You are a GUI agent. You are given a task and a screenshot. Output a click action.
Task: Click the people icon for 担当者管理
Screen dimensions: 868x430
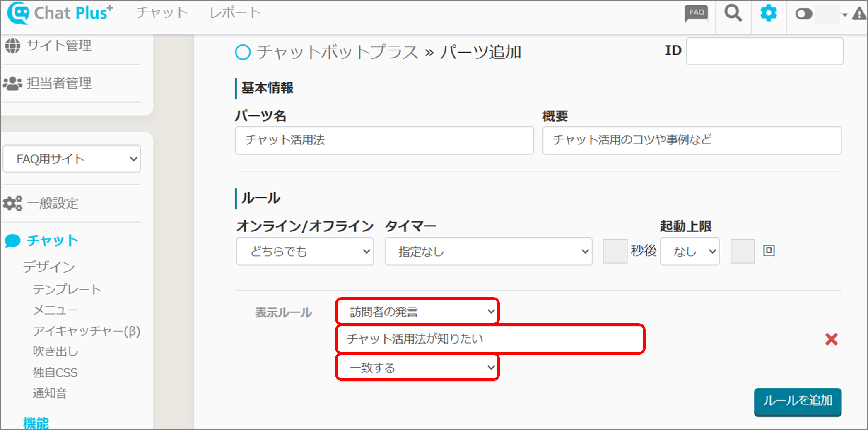click(x=12, y=83)
